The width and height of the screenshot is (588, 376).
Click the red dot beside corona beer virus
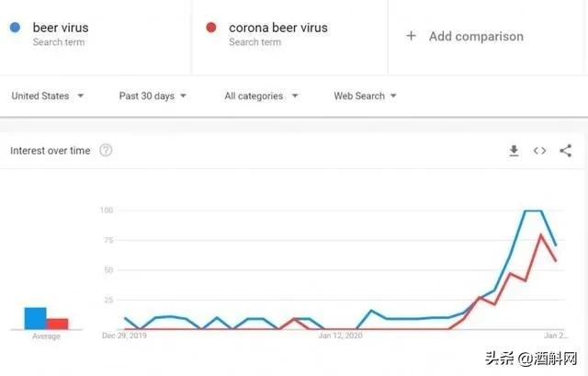[x=211, y=28]
